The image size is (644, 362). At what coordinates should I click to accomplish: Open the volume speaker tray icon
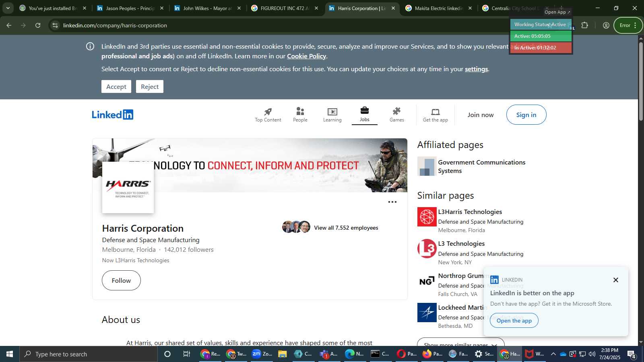tap(592, 354)
